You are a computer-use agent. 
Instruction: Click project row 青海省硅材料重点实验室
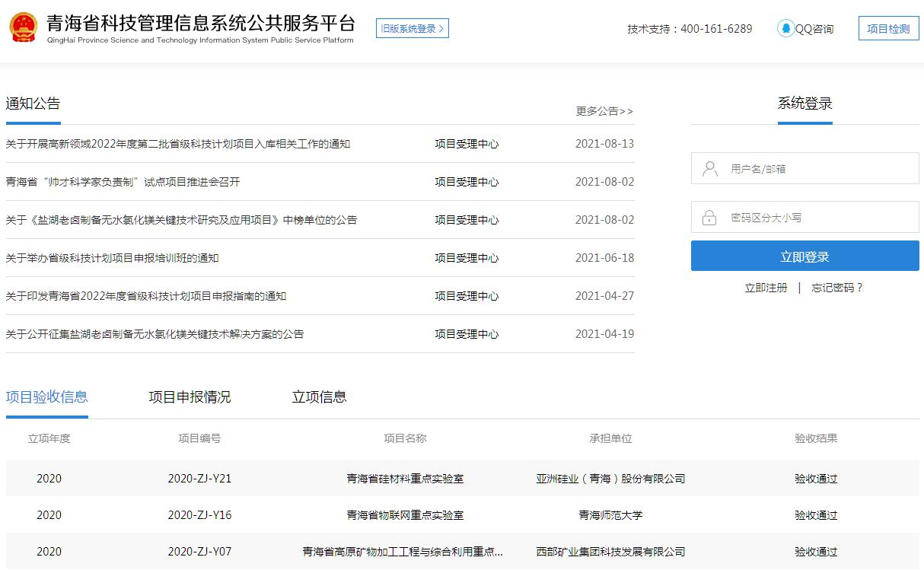[x=405, y=479]
